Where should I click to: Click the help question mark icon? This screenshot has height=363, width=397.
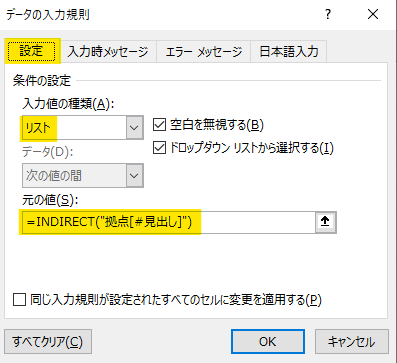click(x=328, y=14)
